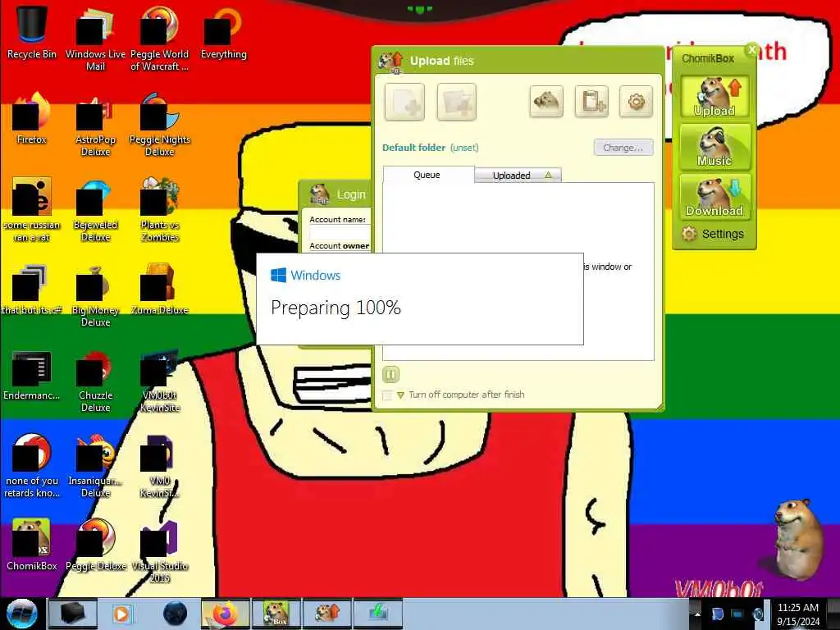Click the hamster icon button in Upload toolbar
The image size is (840, 630).
coord(546,101)
